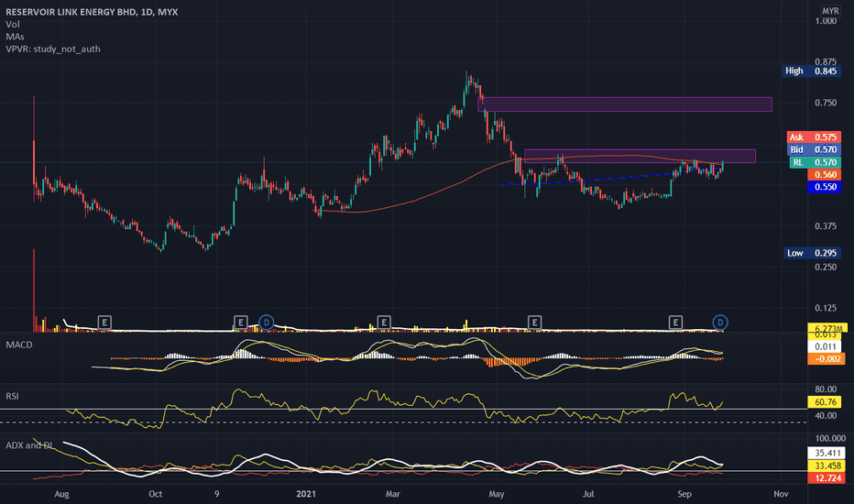Select the Vol indicator legend

[x=13, y=25]
